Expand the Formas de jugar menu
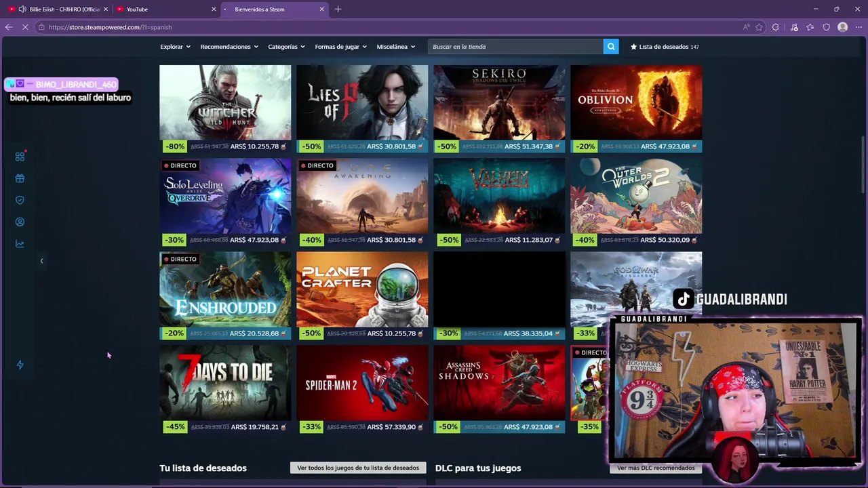 coord(340,47)
